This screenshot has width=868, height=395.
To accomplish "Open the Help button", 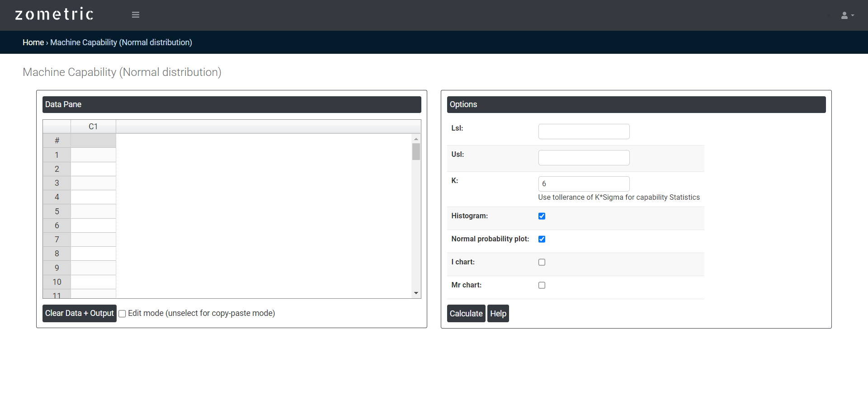I will pos(498,314).
